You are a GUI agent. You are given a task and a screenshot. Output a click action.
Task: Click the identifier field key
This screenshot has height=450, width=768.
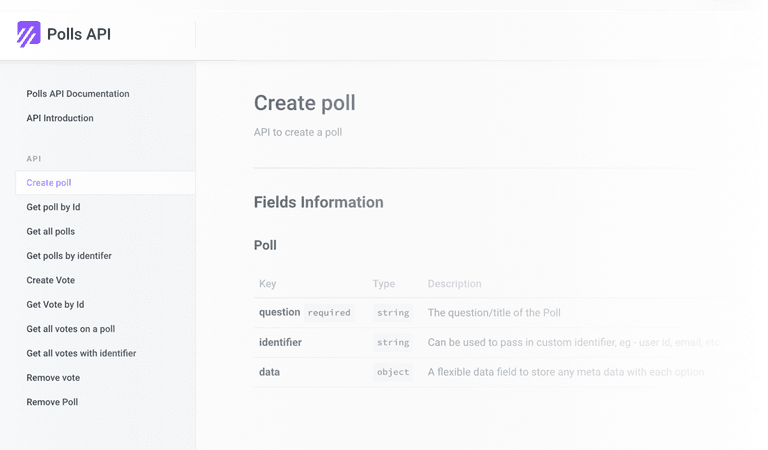pos(280,342)
